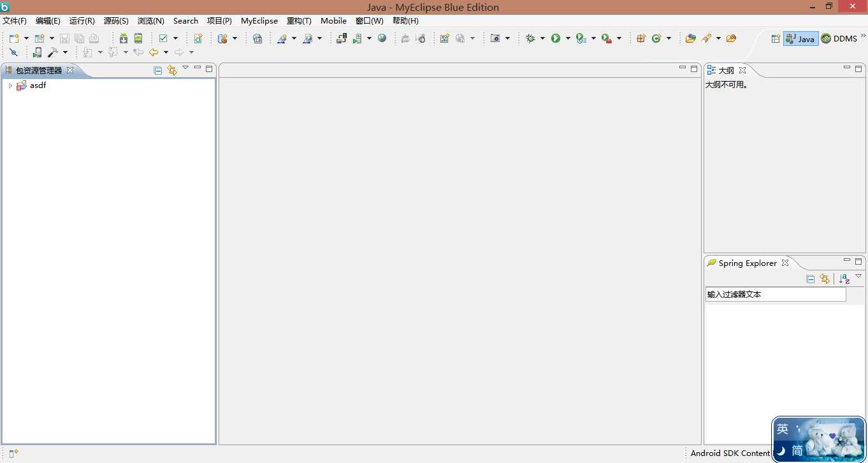Open the 文件(F) menu
The height and width of the screenshot is (463, 868).
(15, 21)
